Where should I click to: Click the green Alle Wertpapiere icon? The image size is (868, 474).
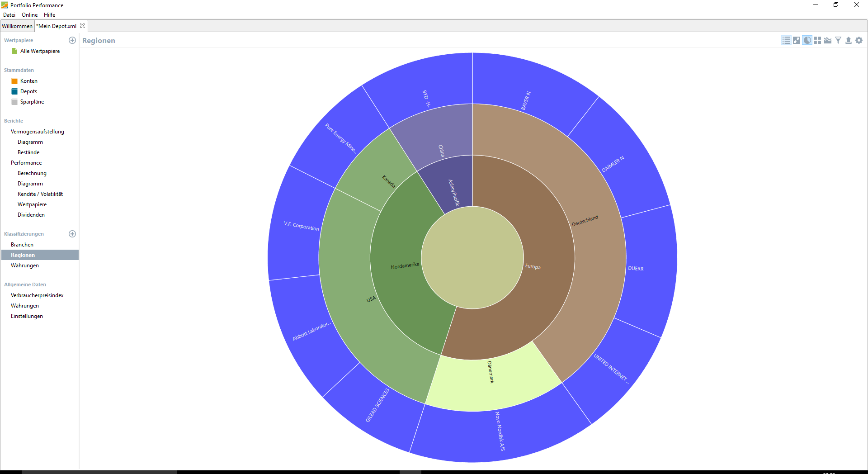(x=14, y=51)
